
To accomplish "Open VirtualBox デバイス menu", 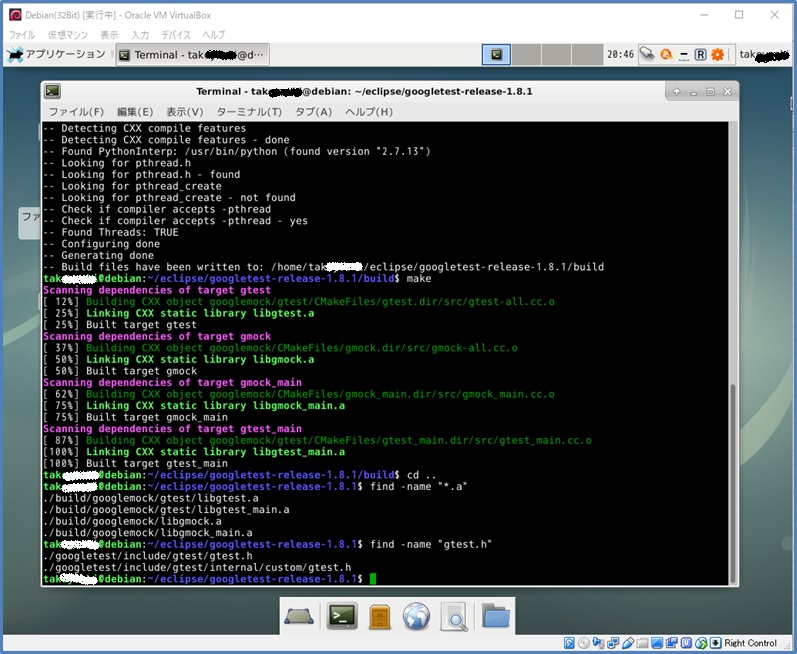I will 176,35.
